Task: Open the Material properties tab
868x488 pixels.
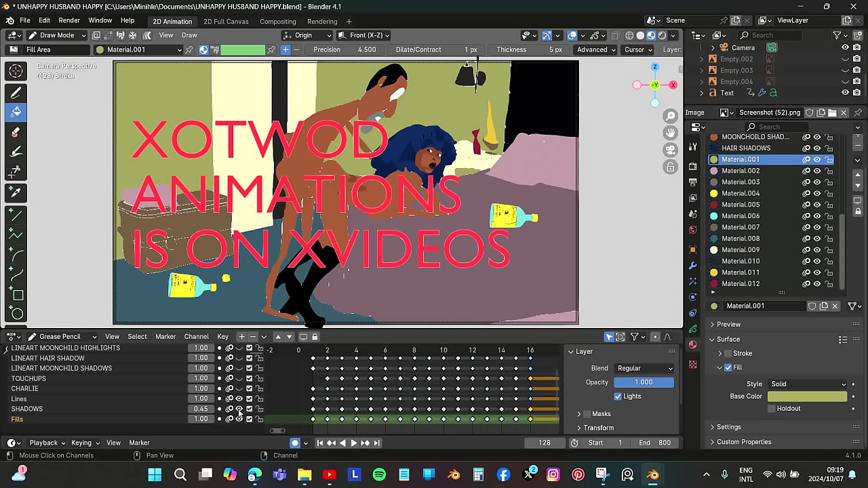Action: (692, 345)
